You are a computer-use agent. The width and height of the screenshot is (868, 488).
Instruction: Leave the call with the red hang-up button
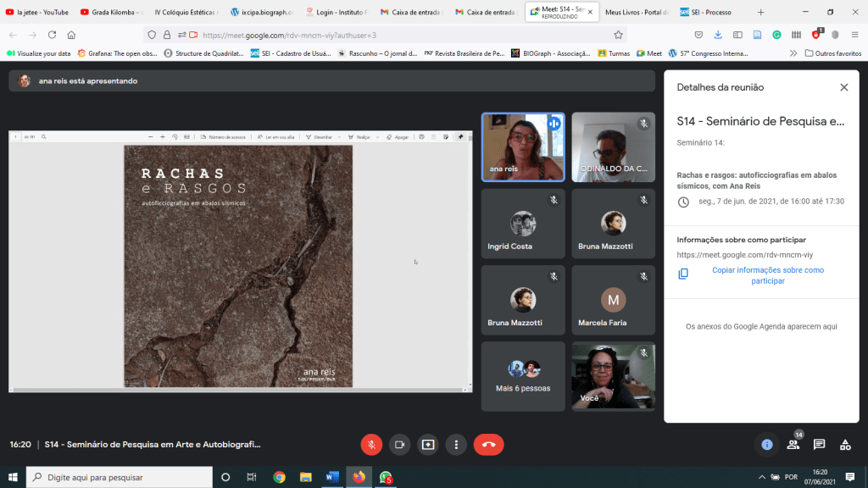click(488, 444)
